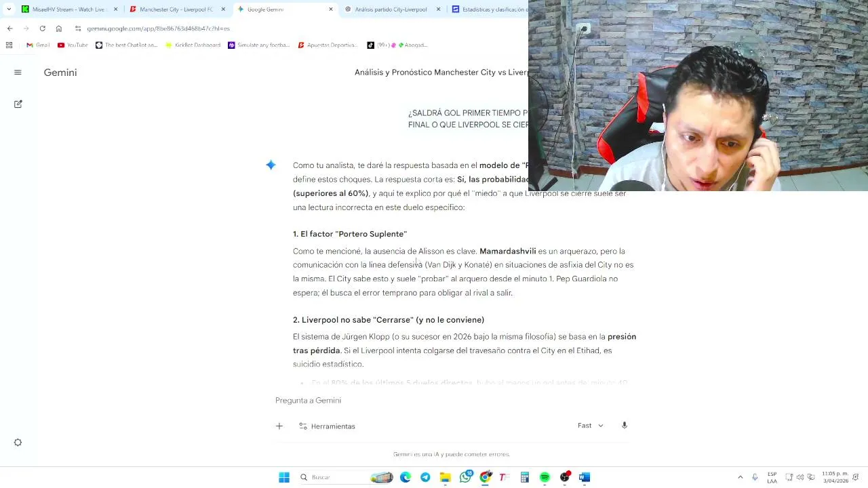Start a new chat with the compose icon
This screenshot has height=488, width=868.
click(x=18, y=104)
